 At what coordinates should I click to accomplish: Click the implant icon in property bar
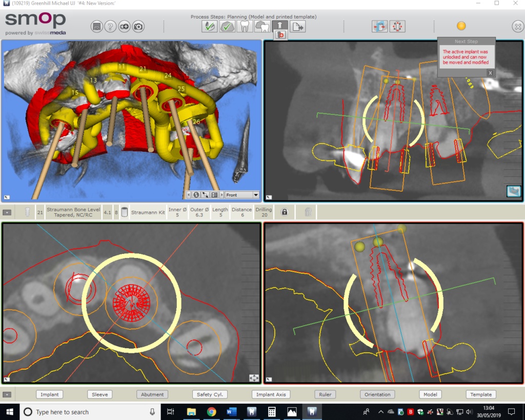point(28,212)
